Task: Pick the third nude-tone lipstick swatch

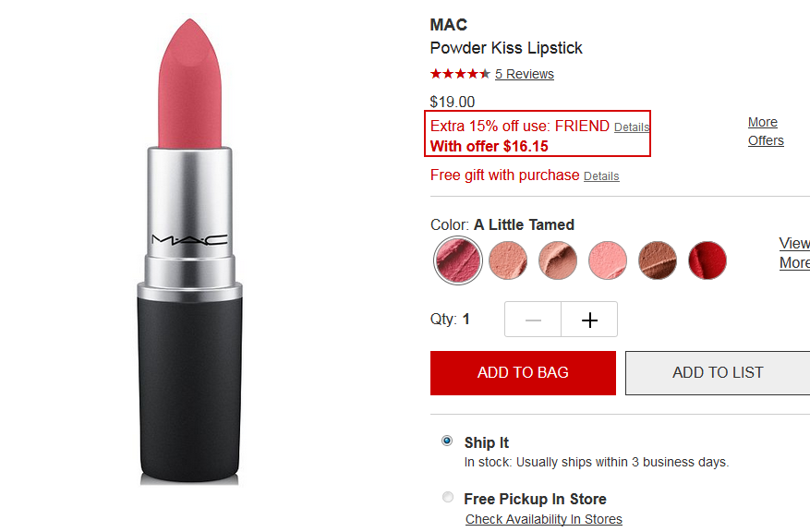Action: pyautogui.click(x=558, y=260)
